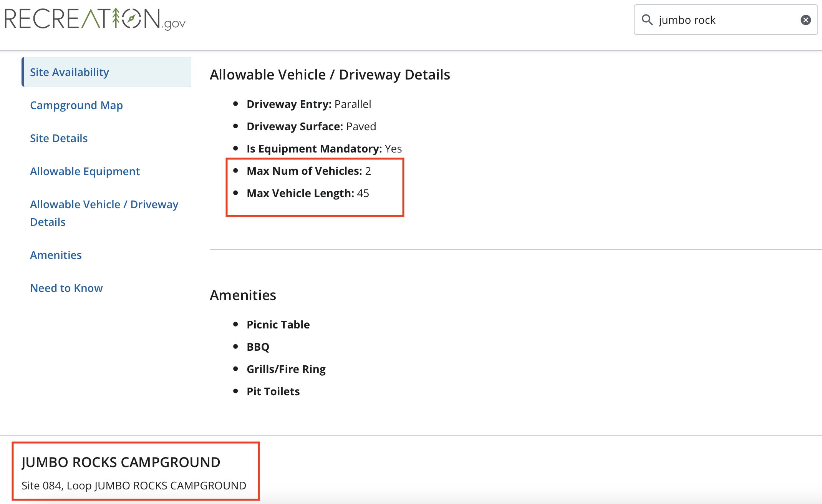The width and height of the screenshot is (822, 504).
Task: Click the Max Vehicle Length entry
Action: pyautogui.click(x=307, y=193)
